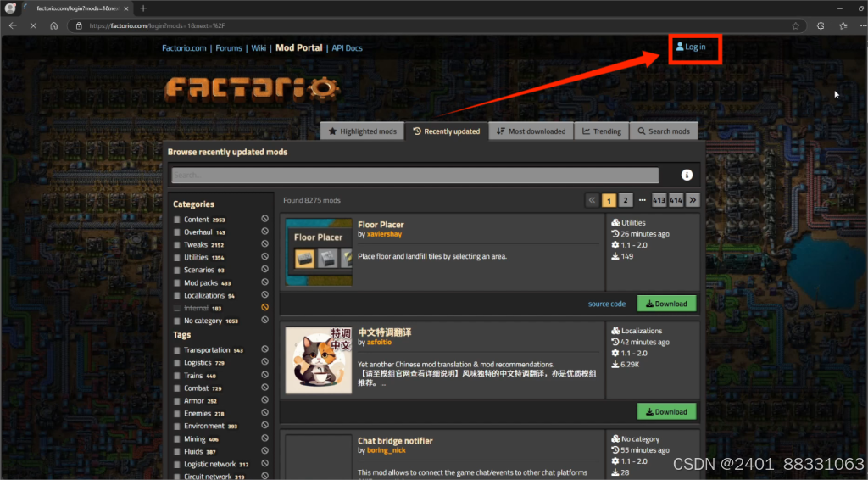
Task: Check the Mod packs category box
Action: 177,283
